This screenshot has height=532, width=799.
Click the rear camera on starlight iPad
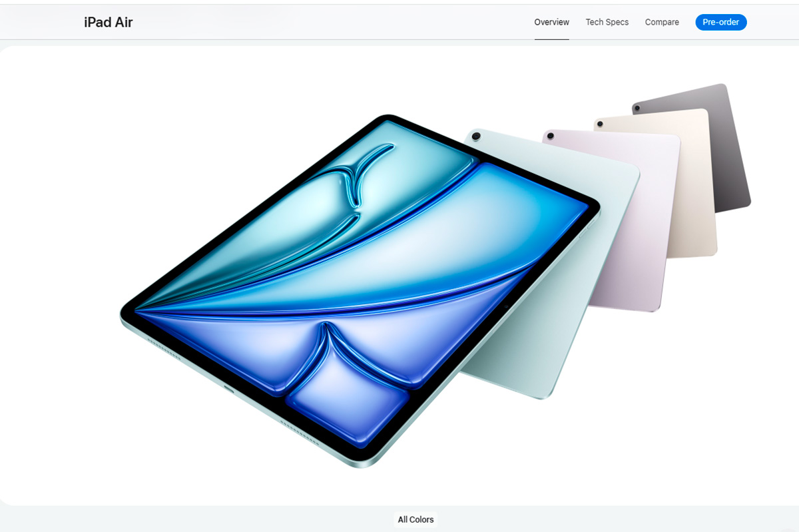[600, 125]
